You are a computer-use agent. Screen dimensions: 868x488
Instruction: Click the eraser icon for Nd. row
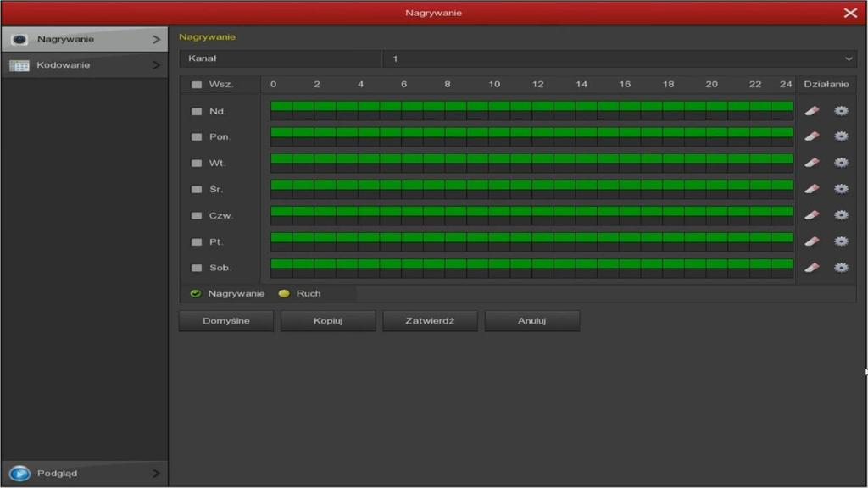[x=811, y=111]
